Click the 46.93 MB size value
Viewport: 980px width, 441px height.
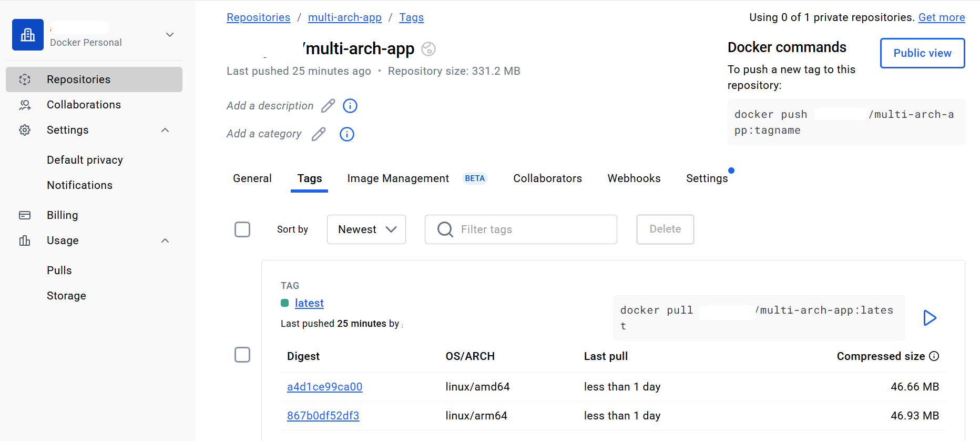(915, 416)
